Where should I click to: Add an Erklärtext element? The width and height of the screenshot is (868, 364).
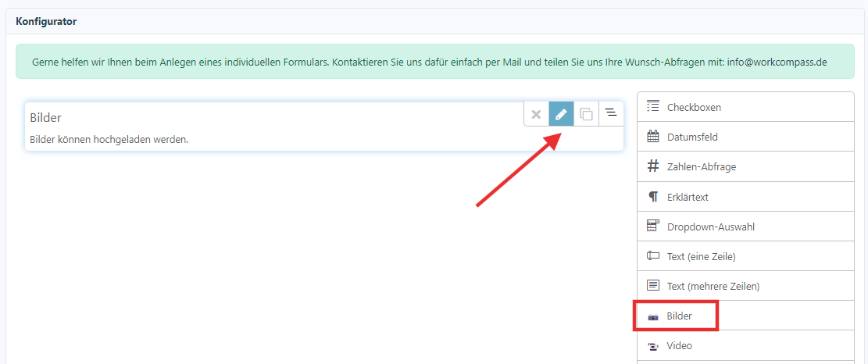pos(745,196)
